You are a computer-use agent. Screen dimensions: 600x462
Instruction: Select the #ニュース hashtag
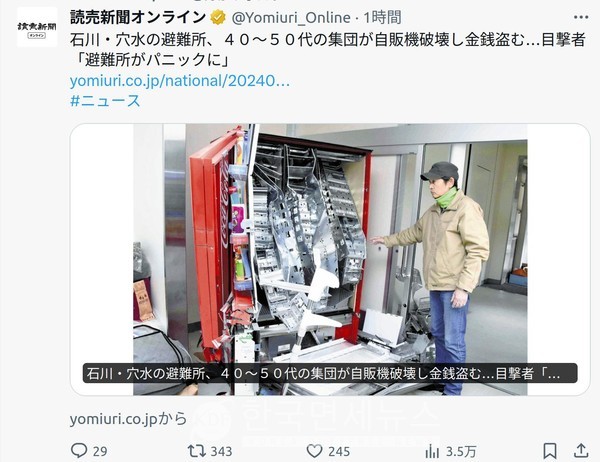coord(106,101)
